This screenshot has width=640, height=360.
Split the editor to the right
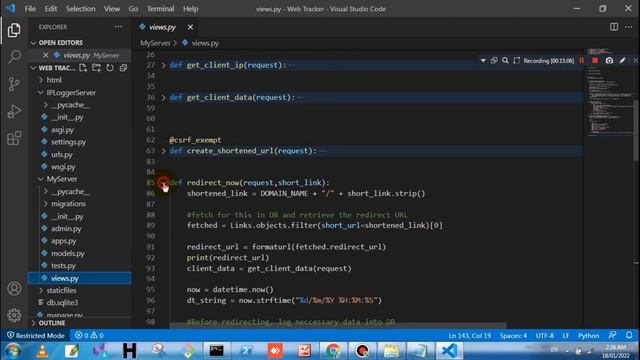(614, 27)
